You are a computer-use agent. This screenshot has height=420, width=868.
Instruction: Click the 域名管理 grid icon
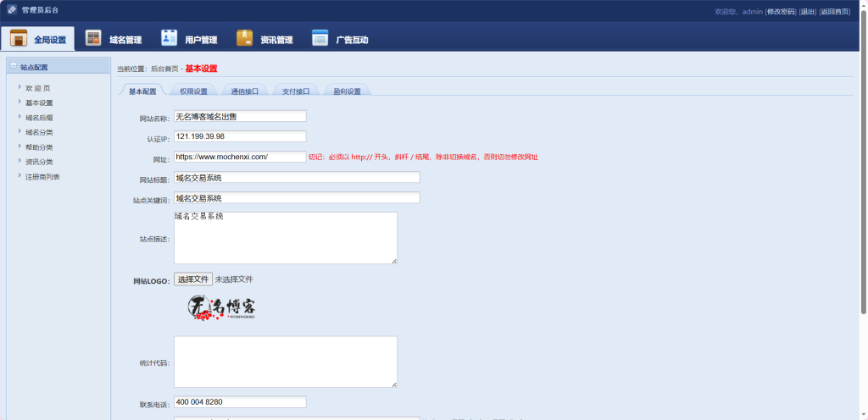coord(94,39)
